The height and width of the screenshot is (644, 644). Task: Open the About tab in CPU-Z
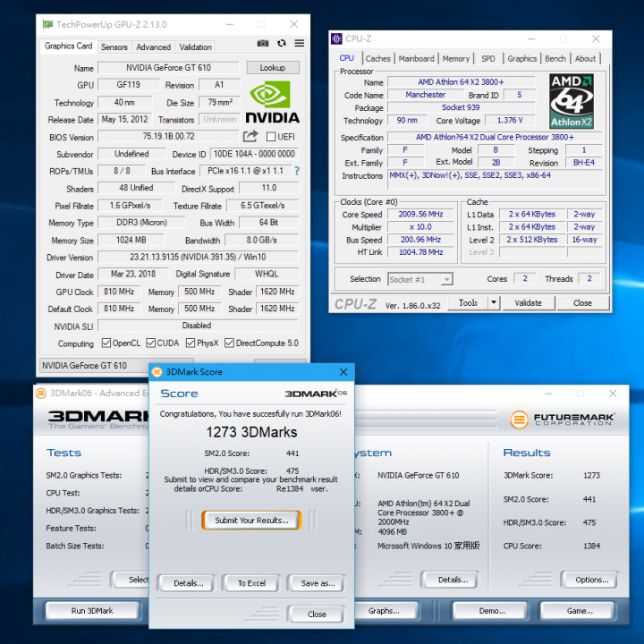585,59
